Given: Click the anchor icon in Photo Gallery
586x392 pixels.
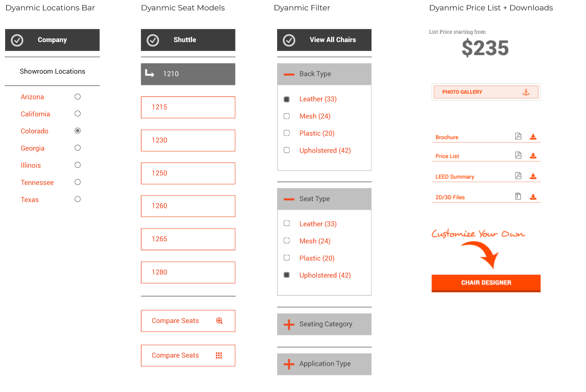Looking at the screenshot, I should 526,92.
